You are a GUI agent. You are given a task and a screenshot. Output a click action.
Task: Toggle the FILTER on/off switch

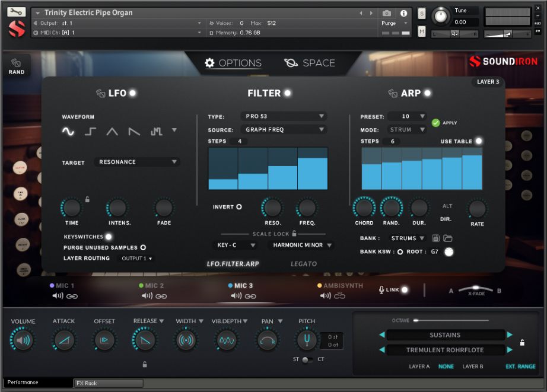point(288,93)
